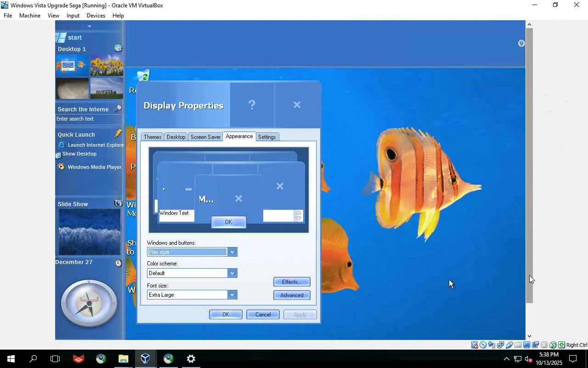588x368 pixels.
Task: Open the Settings gear in the taskbar
Action: point(191,359)
